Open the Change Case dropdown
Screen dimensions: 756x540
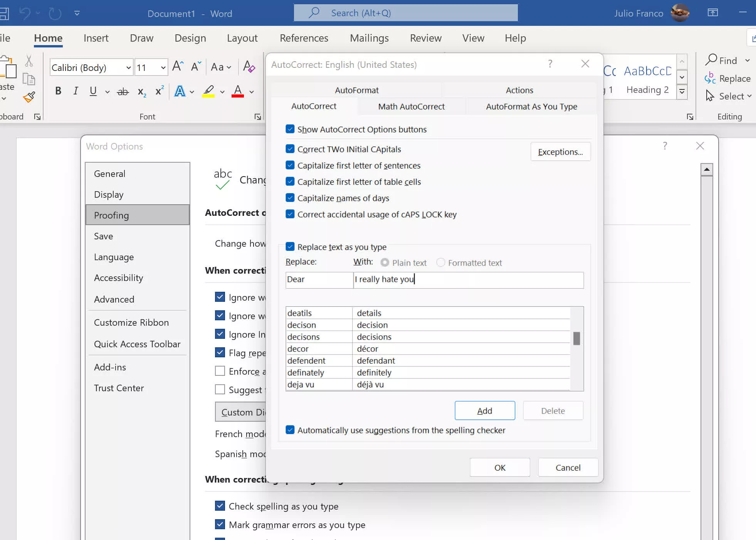pos(221,67)
